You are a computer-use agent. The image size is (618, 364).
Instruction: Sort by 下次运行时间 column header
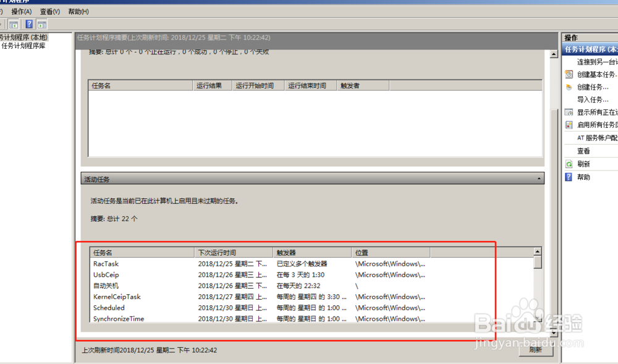(x=234, y=253)
